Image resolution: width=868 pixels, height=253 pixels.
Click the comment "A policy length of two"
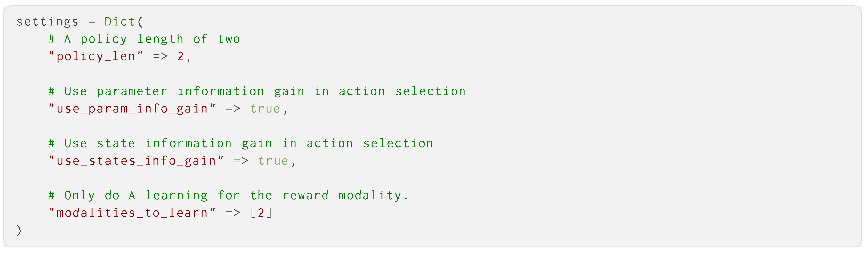coord(144,39)
